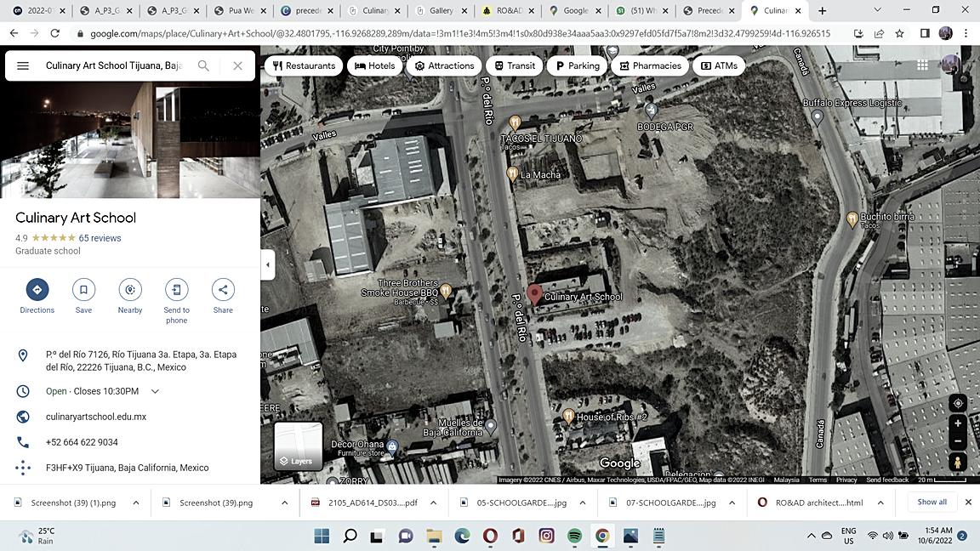Viewport: 980px width, 551px height.
Task: Save the Culinary Art School place
Action: tap(83, 290)
